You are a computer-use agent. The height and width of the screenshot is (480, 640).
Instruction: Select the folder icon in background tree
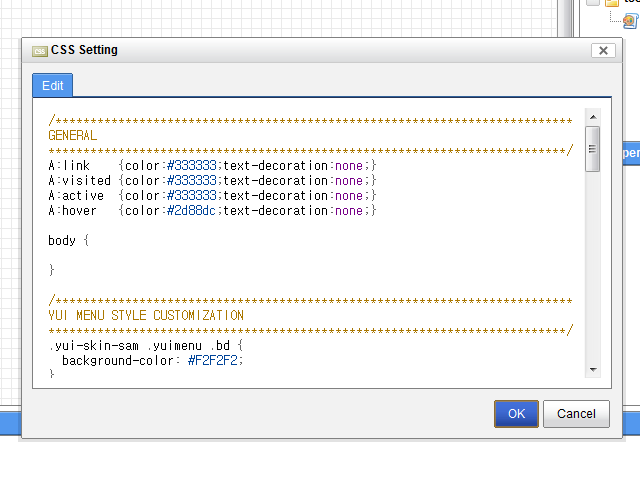click(611, 4)
